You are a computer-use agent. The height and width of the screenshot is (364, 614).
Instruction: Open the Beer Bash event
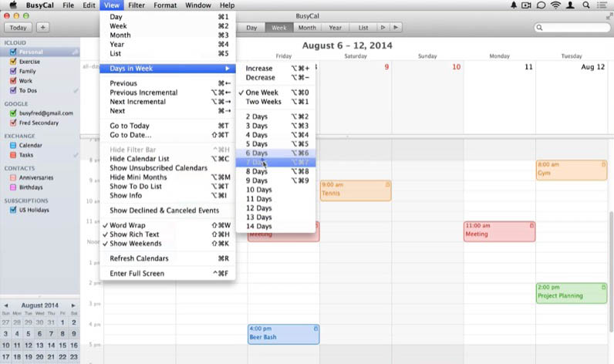pos(283,333)
